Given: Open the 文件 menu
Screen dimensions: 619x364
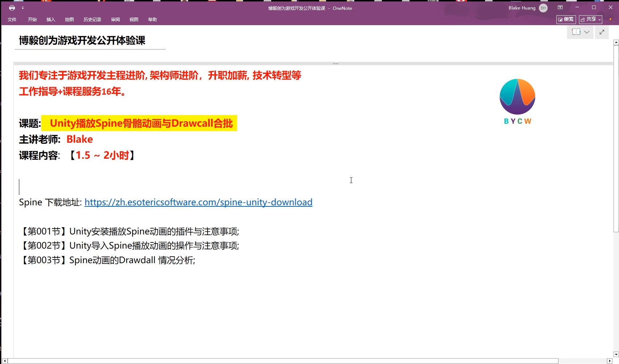Looking at the screenshot, I should click(x=12, y=19).
